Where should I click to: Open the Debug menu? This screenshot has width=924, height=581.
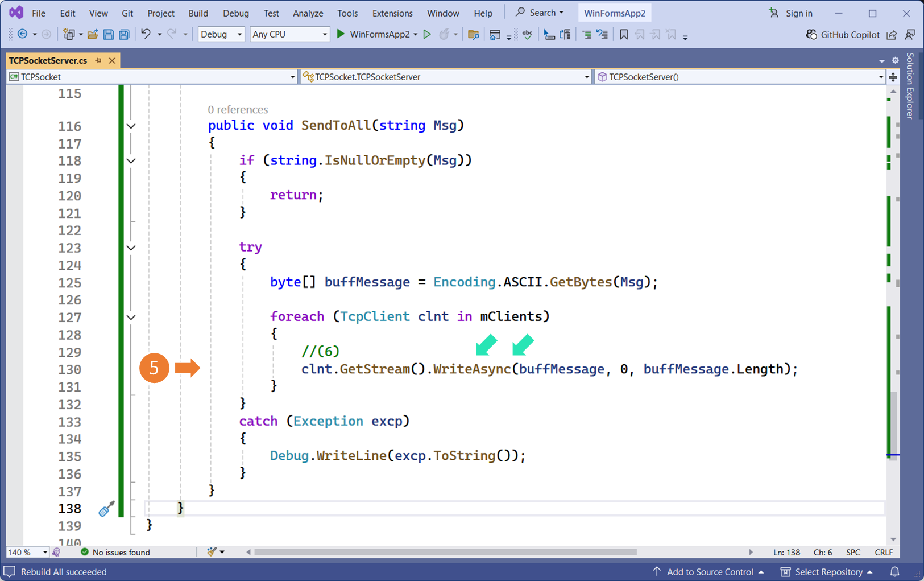click(236, 13)
